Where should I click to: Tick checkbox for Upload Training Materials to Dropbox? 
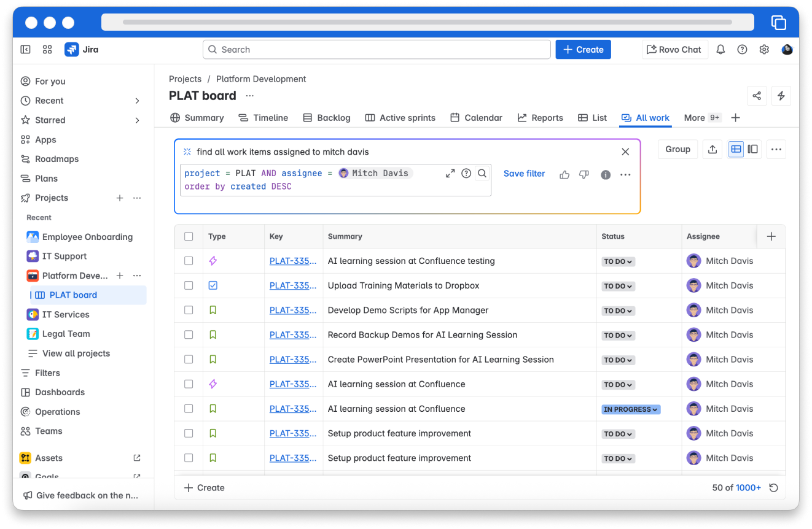click(x=189, y=285)
